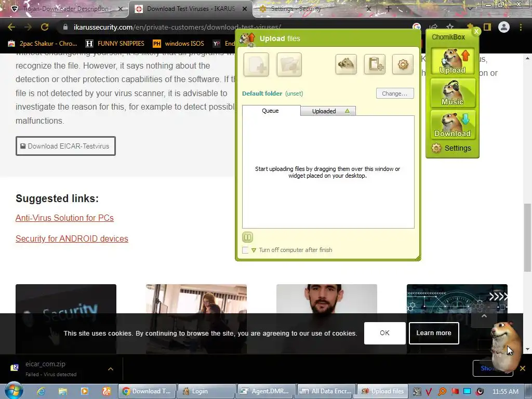This screenshot has width=532, height=399.
Task: Bookmark this page with the star icon
Action: coord(450,27)
